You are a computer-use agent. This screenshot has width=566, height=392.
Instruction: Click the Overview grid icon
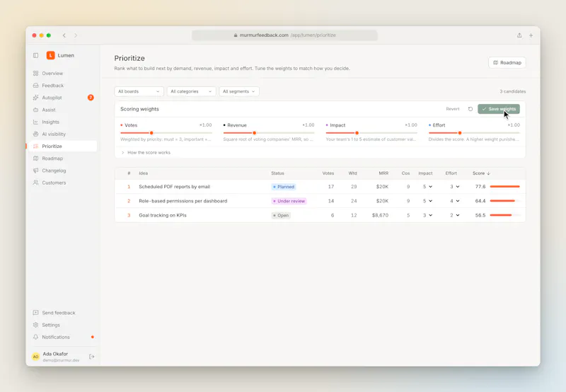[x=36, y=74]
